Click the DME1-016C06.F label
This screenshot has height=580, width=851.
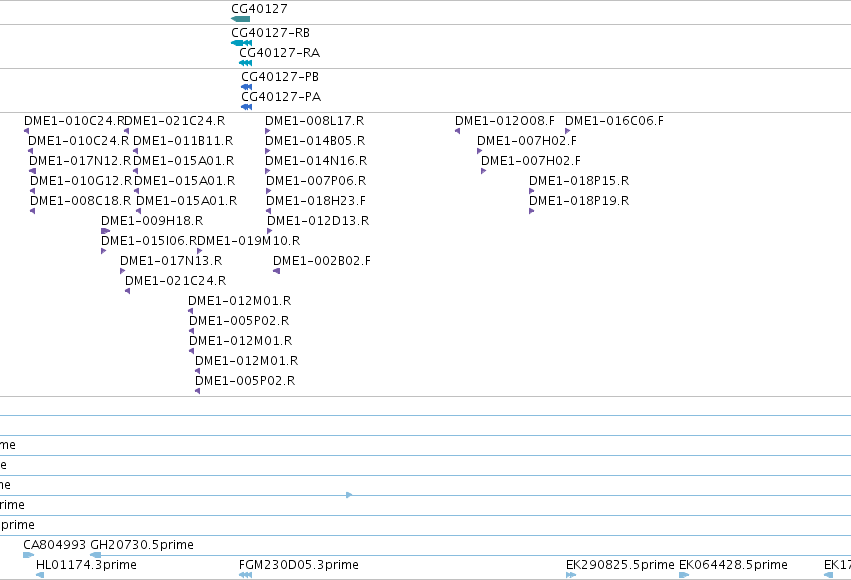pyautogui.click(x=614, y=120)
